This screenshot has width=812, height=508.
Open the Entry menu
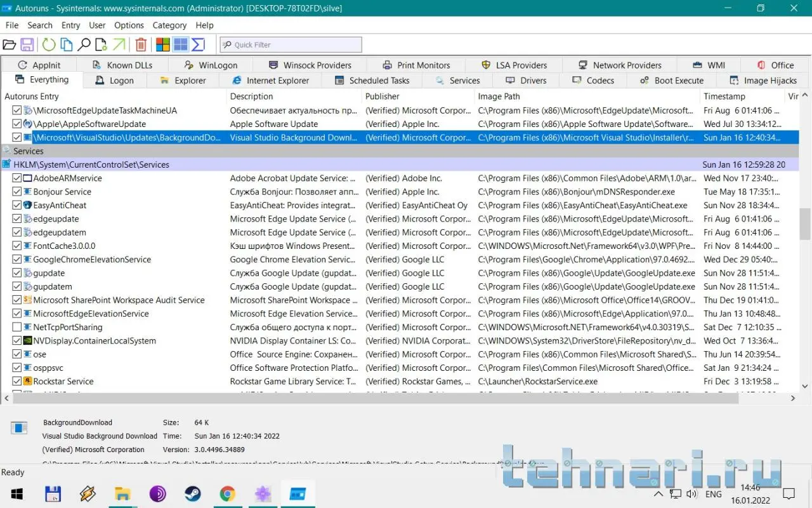70,25
